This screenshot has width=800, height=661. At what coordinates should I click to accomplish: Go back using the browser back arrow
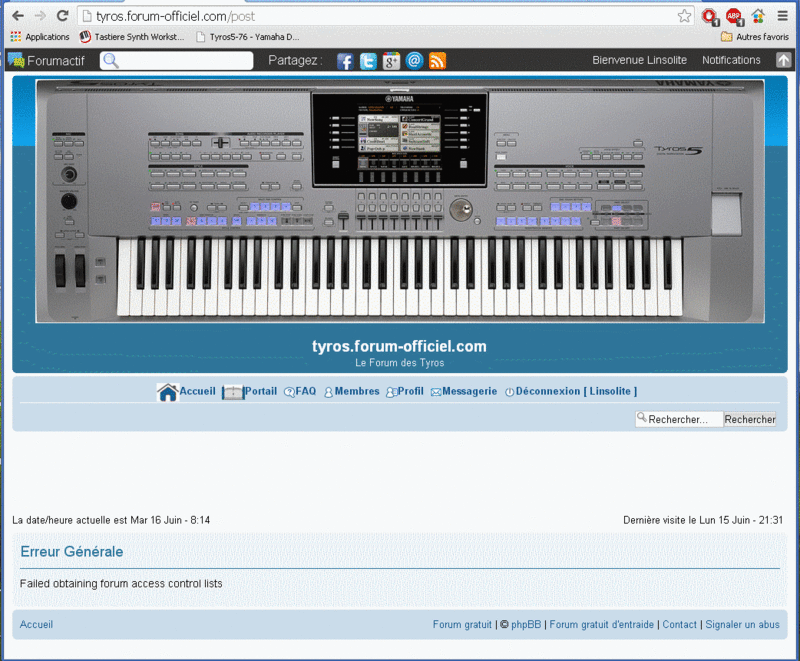point(18,16)
